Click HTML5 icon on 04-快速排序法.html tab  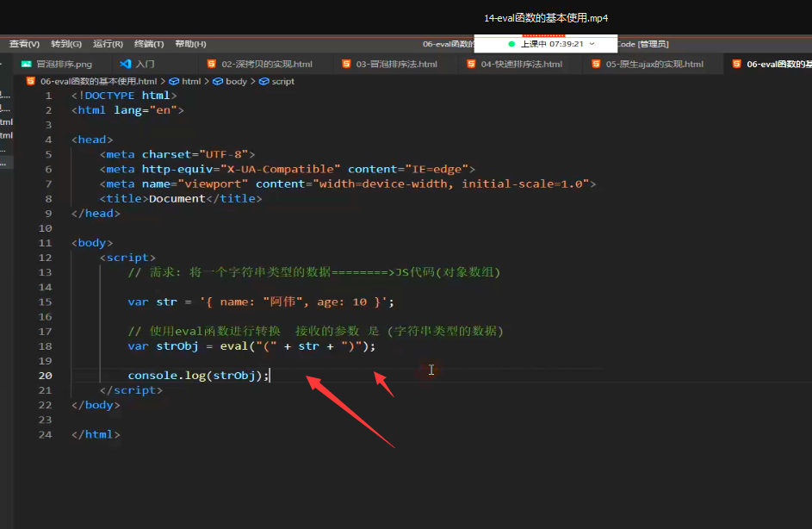[471, 64]
